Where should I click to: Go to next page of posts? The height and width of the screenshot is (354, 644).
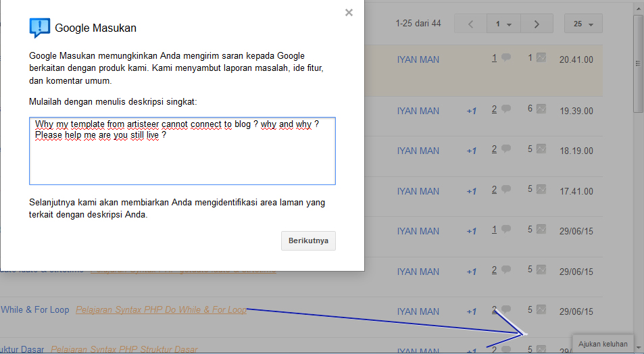pyautogui.click(x=537, y=24)
